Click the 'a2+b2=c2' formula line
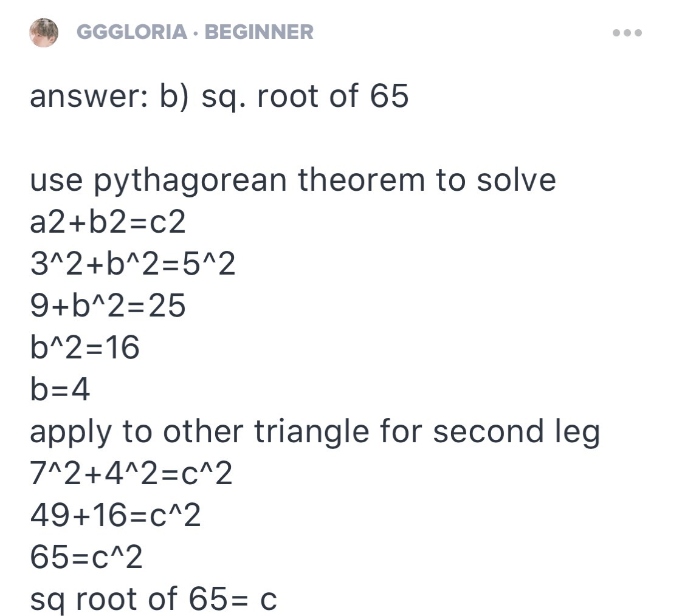 [x=108, y=222]
